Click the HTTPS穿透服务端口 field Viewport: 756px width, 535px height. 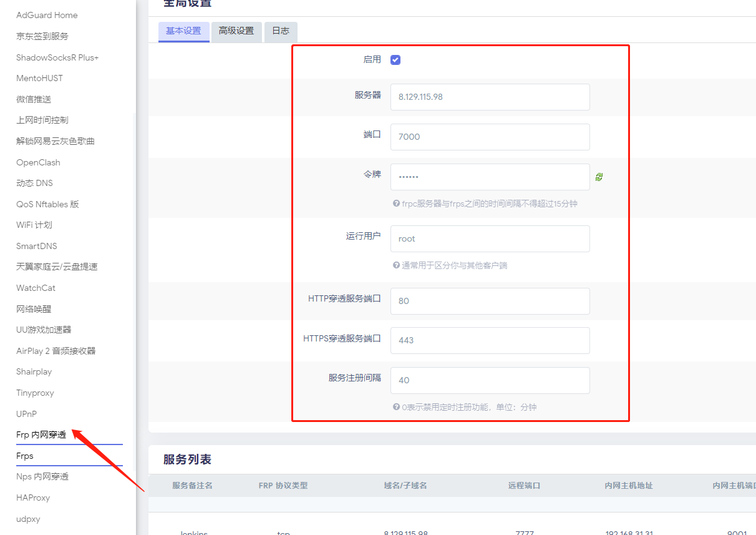(490, 340)
